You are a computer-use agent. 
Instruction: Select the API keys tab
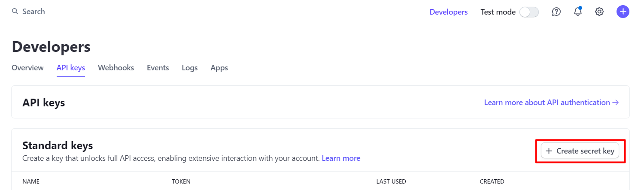point(71,68)
